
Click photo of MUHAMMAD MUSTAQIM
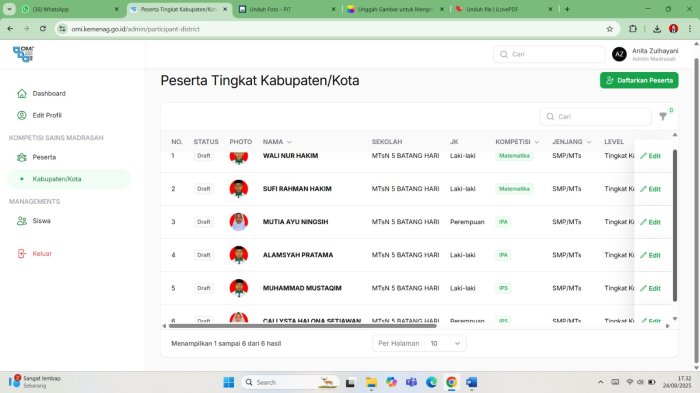pyautogui.click(x=239, y=288)
